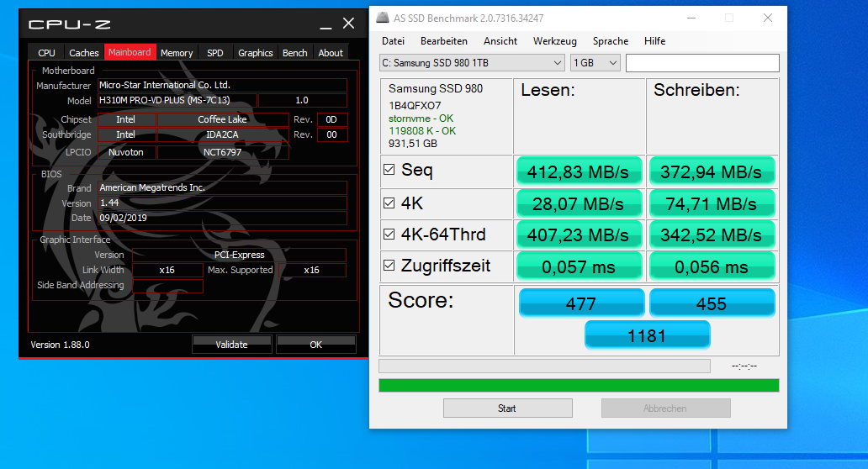The image size is (868, 469).
Task: Click the green overall progress bar
Action: (x=579, y=385)
